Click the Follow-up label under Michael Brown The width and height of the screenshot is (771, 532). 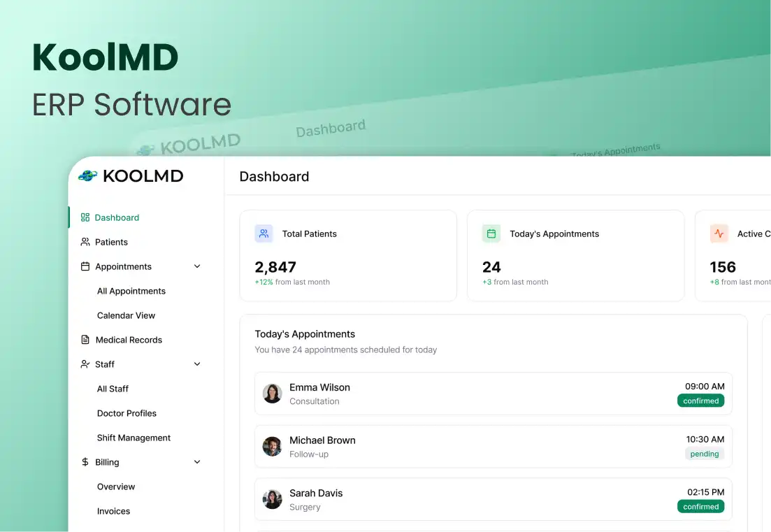coord(309,454)
